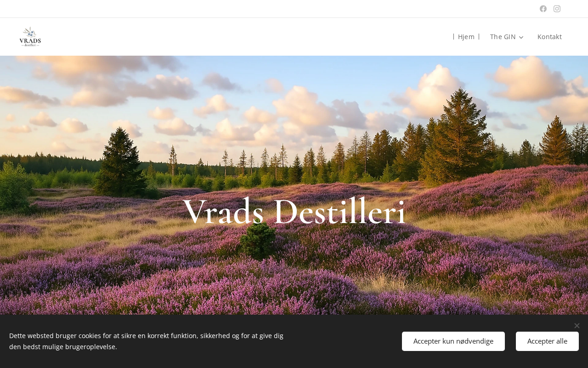Image resolution: width=588 pixels, height=368 pixels.
Task: Select the Vrads Destilleri hero heading
Action: pos(294,212)
